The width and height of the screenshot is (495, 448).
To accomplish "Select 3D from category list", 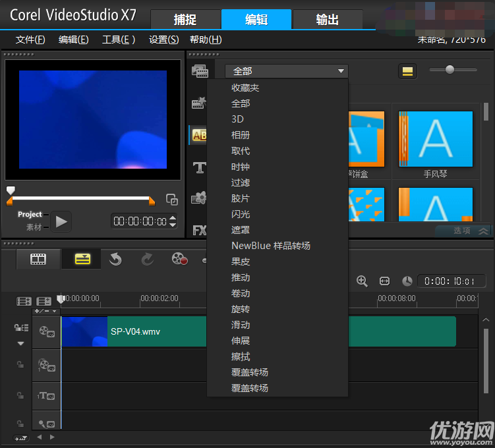I will coord(237,119).
